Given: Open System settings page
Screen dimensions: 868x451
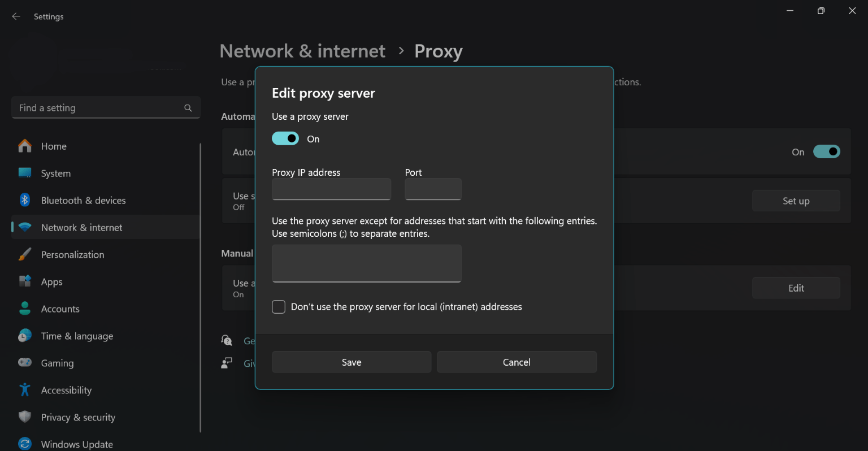Looking at the screenshot, I should [105, 174].
